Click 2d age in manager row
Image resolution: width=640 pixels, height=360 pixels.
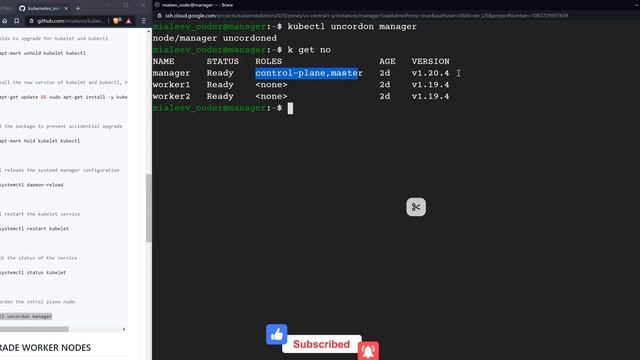coord(384,73)
